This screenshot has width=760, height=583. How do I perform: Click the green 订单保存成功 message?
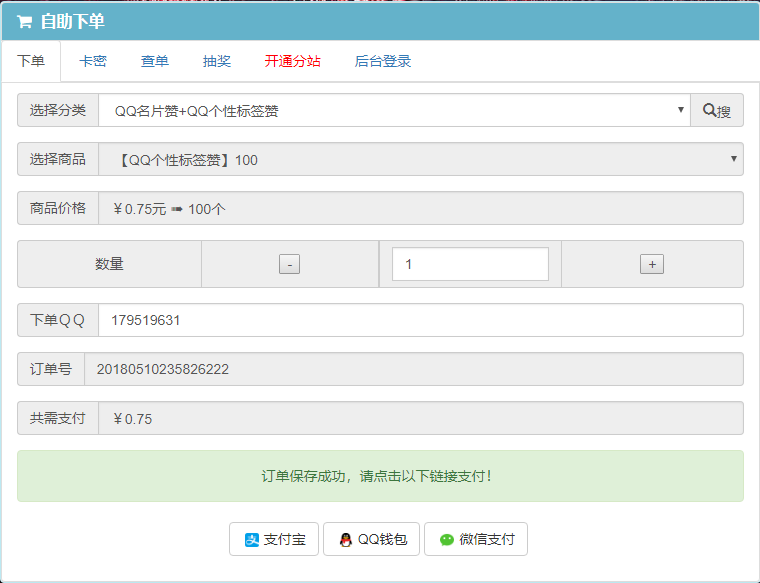click(380, 476)
